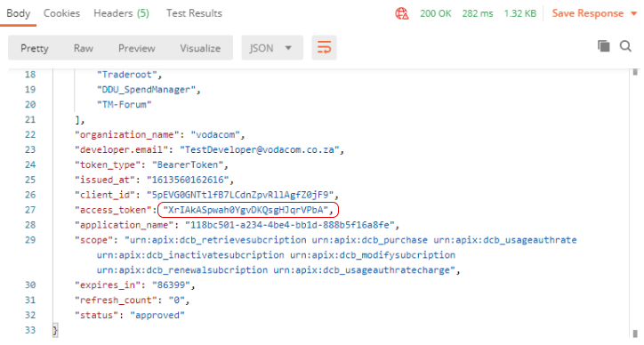Click the application_name value
Viewport: 644px width, 345px height.
(290, 225)
